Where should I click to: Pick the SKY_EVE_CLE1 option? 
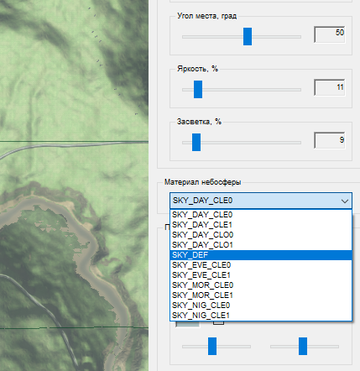click(261, 275)
